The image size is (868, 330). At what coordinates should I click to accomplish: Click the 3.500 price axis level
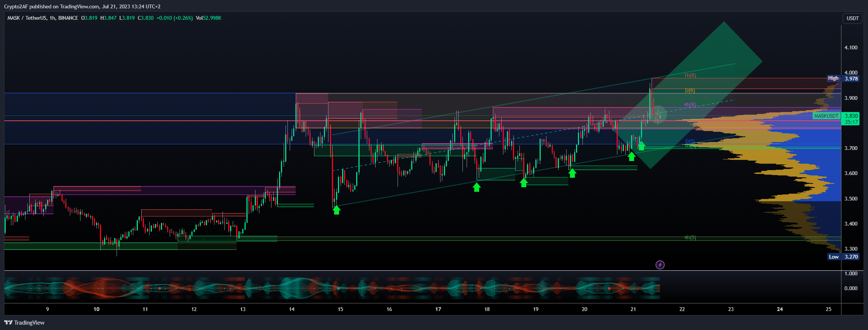[x=851, y=199]
